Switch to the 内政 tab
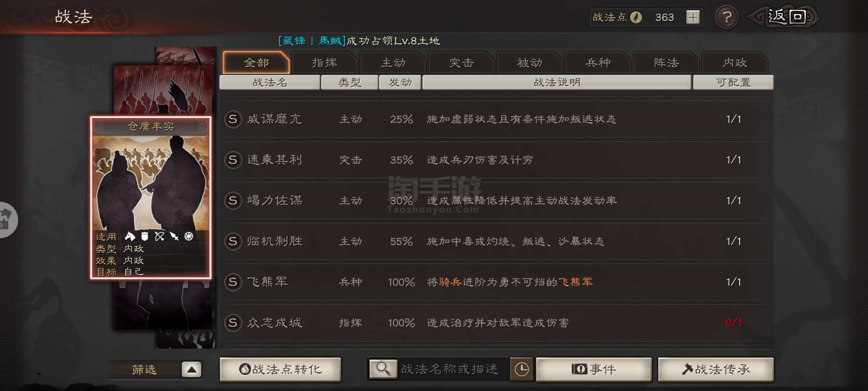 tap(734, 63)
